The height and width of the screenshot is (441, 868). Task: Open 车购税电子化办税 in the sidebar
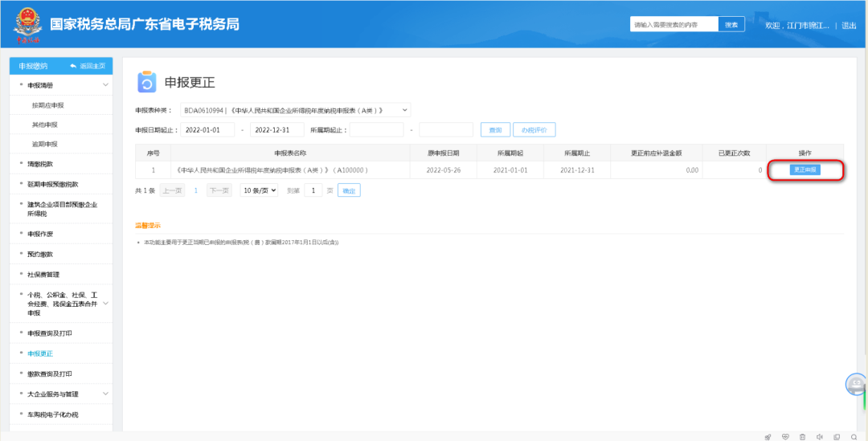point(52,414)
